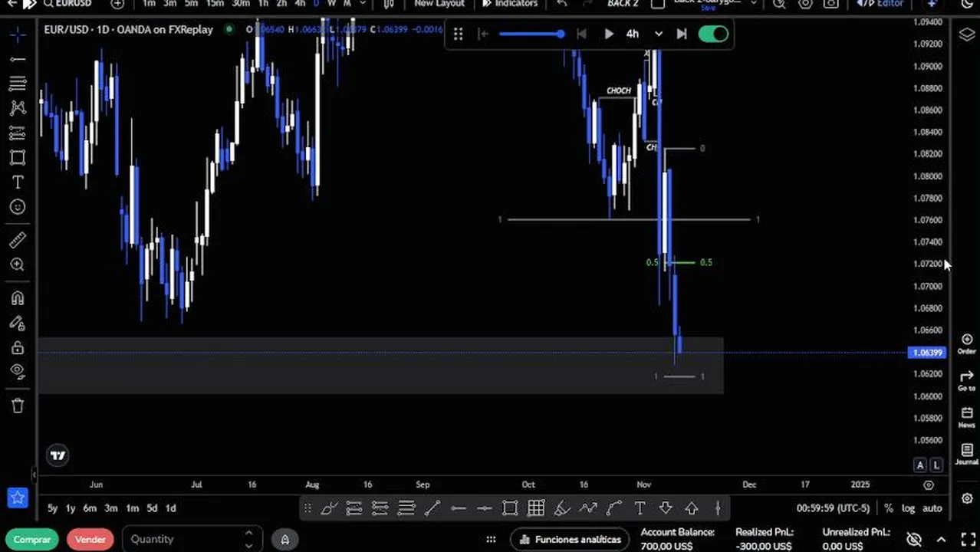The width and height of the screenshot is (980, 552).
Task: Jump replay to the start
Action: point(483,34)
